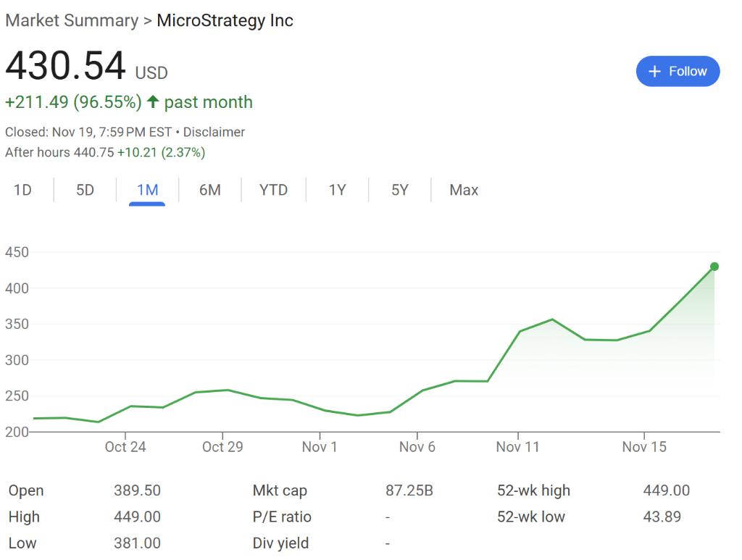Image resolution: width=742 pixels, height=560 pixels.
Task: Show the YTD chart range
Action: tap(273, 190)
